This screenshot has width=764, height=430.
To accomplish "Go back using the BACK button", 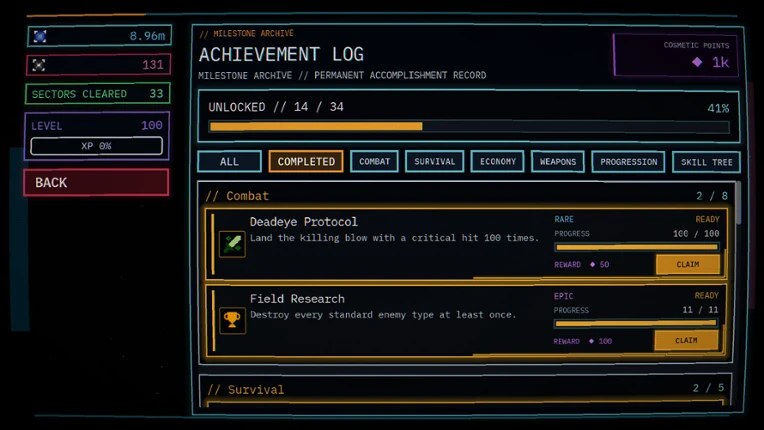I will point(96,183).
